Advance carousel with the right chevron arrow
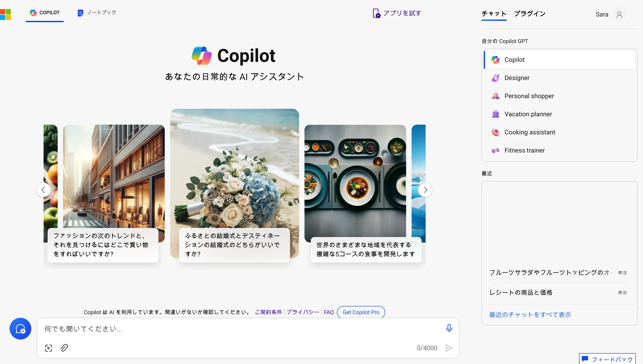 [x=425, y=190]
